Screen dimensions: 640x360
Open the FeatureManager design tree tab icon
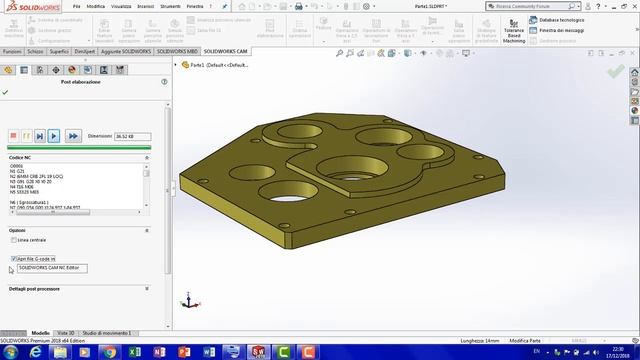pyautogui.click(x=8, y=70)
